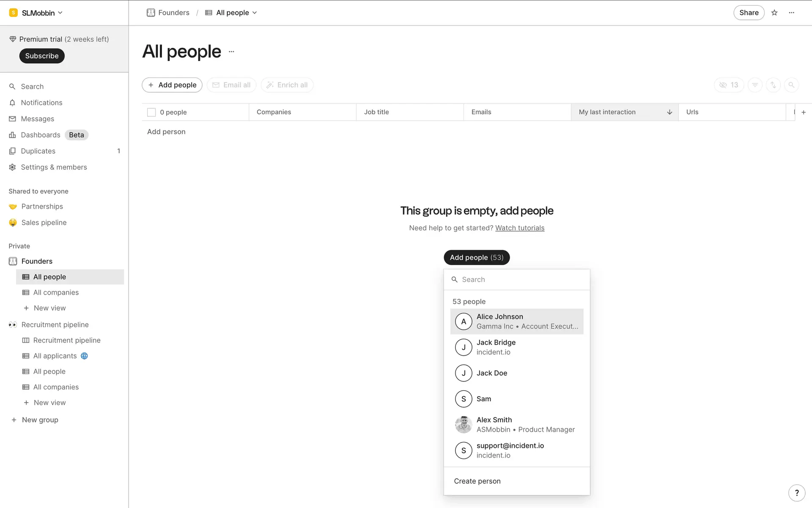
Task: Open the top-right more options menu
Action: pyautogui.click(x=791, y=13)
